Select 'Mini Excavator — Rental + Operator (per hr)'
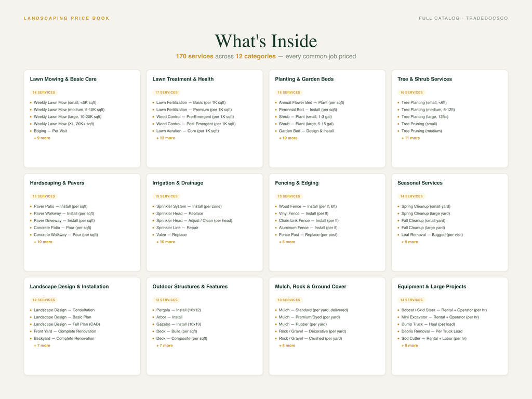532x399 pixels. (x=440, y=317)
